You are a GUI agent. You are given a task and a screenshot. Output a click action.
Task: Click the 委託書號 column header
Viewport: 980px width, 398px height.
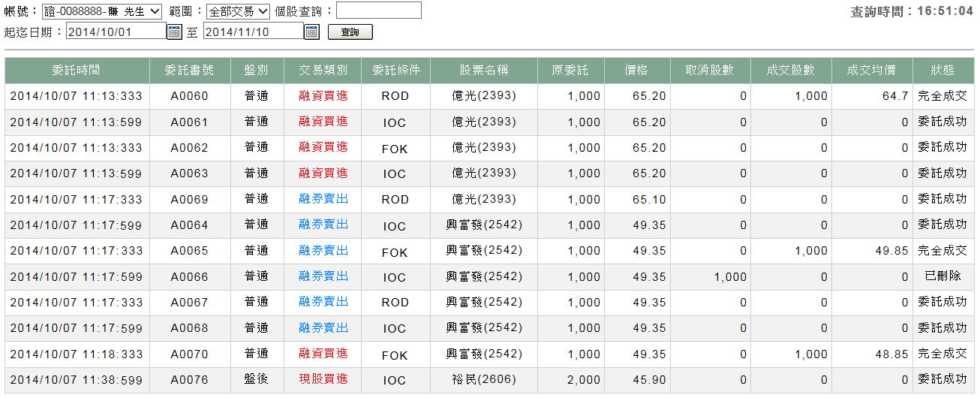189,71
